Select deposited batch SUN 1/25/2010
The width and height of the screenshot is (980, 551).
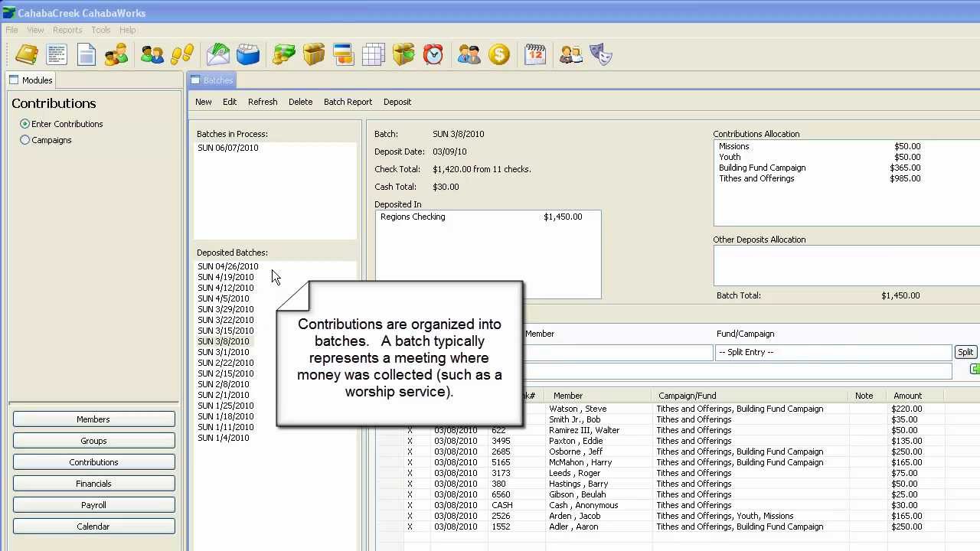pos(226,406)
